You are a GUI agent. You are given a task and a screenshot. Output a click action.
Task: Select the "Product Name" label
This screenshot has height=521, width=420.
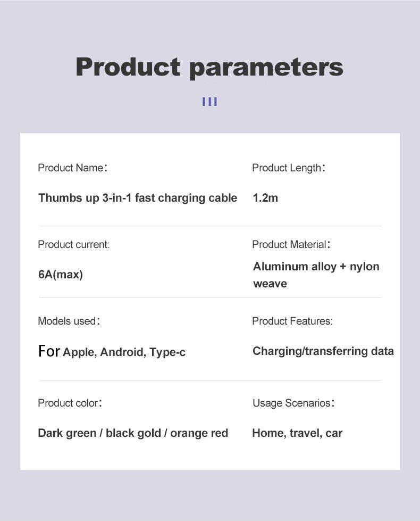click(x=72, y=168)
